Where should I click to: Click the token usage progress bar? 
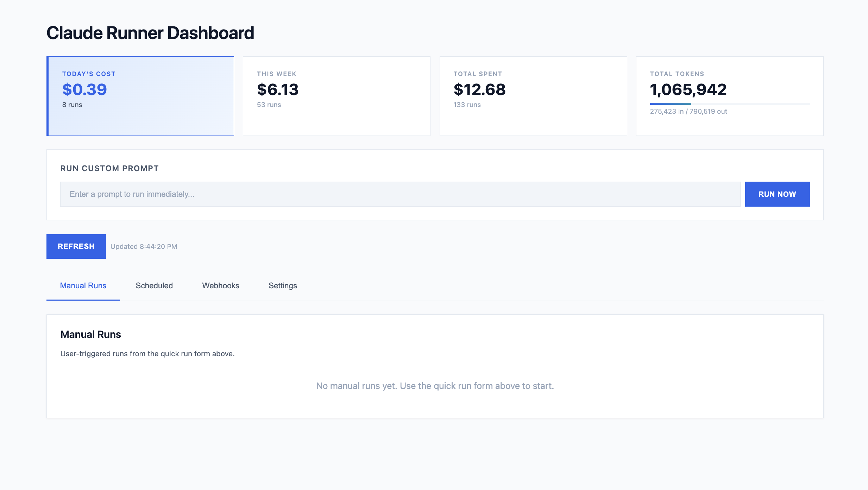pyautogui.click(x=729, y=104)
